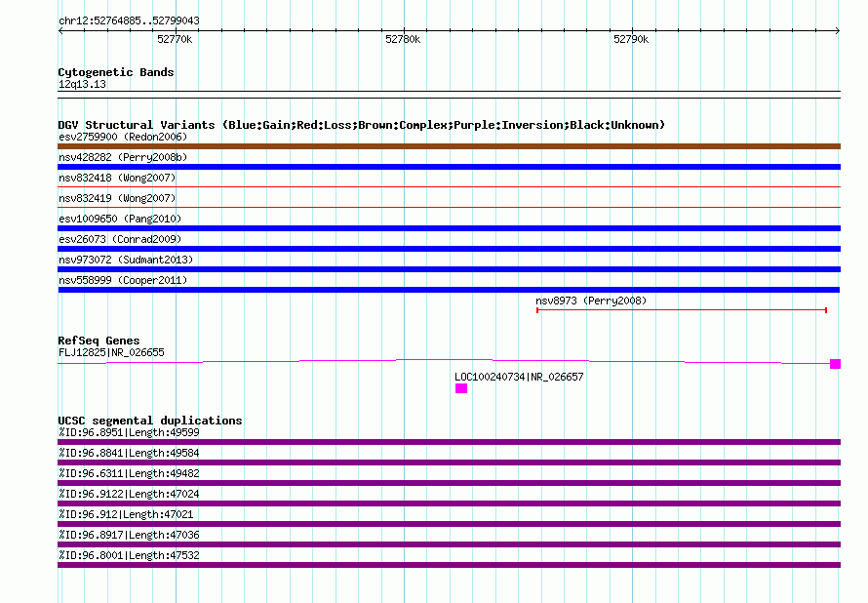Open the esv2759900 (Redon2006) label
The image size is (868, 603).
[x=123, y=137]
